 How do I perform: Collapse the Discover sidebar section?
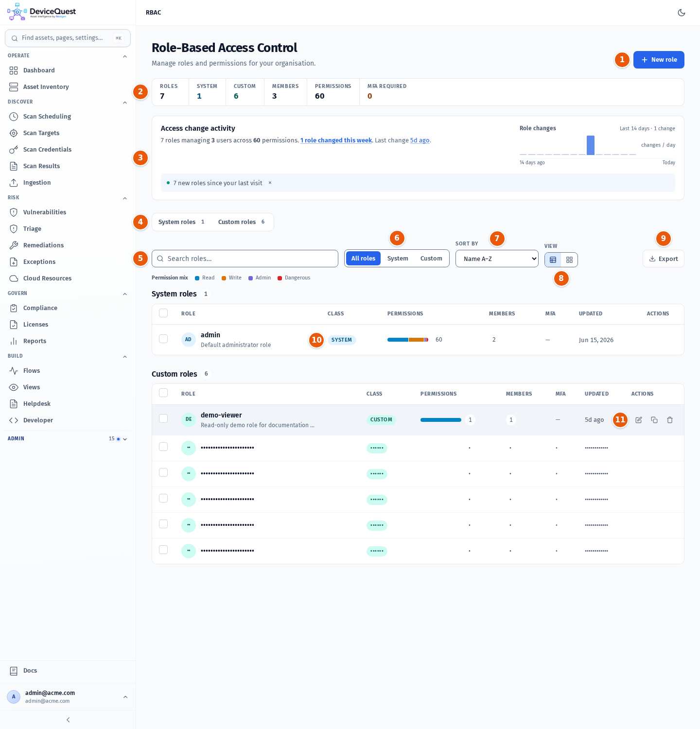(x=125, y=103)
